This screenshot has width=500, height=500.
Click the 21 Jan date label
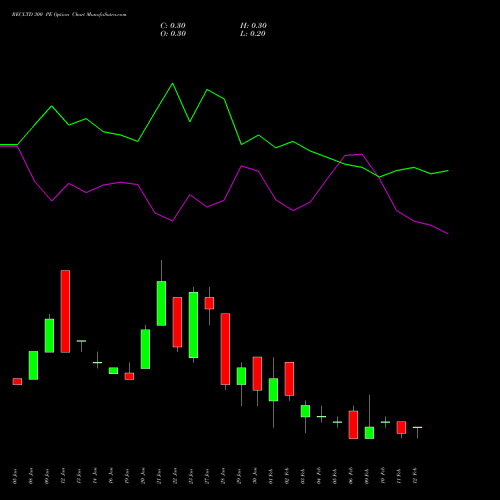coord(159,476)
